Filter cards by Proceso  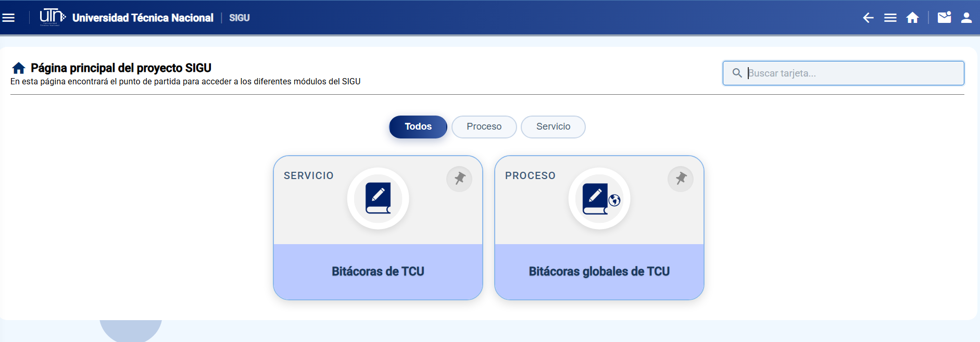[x=484, y=127]
